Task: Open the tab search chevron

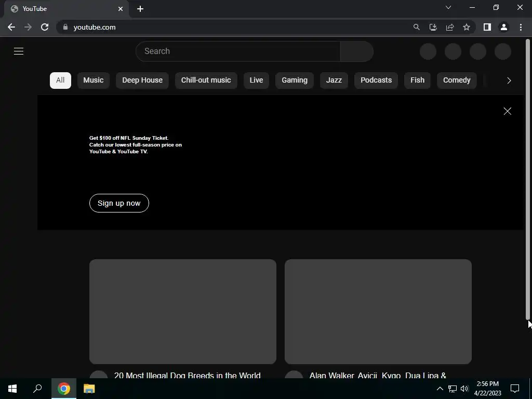Action: click(448, 7)
